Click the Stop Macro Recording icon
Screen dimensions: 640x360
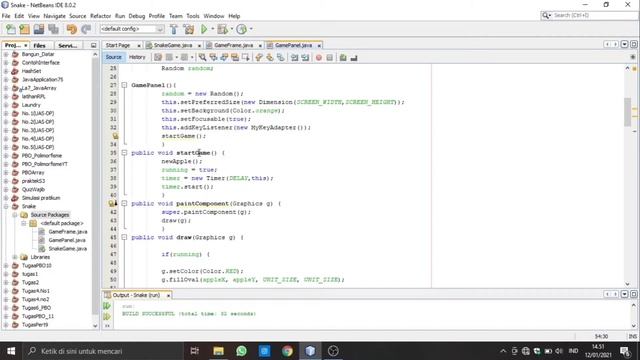(329, 58)
